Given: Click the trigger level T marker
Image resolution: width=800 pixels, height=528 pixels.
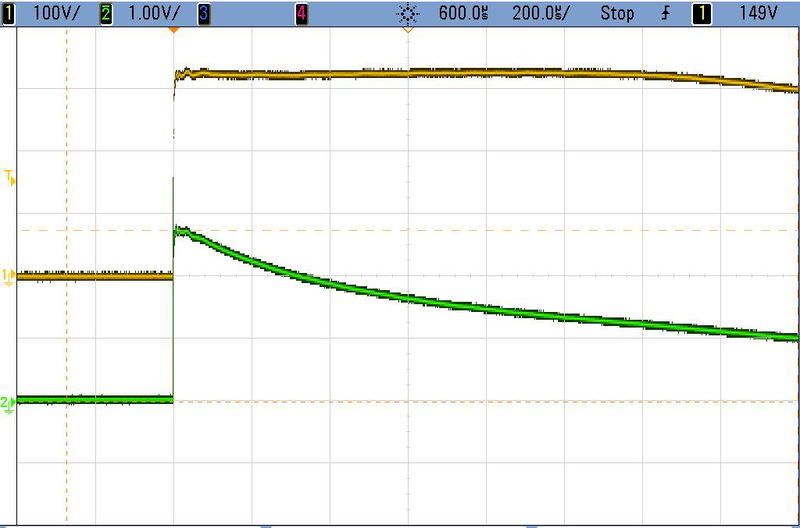Looking at the screenshot, I should 10,179.
